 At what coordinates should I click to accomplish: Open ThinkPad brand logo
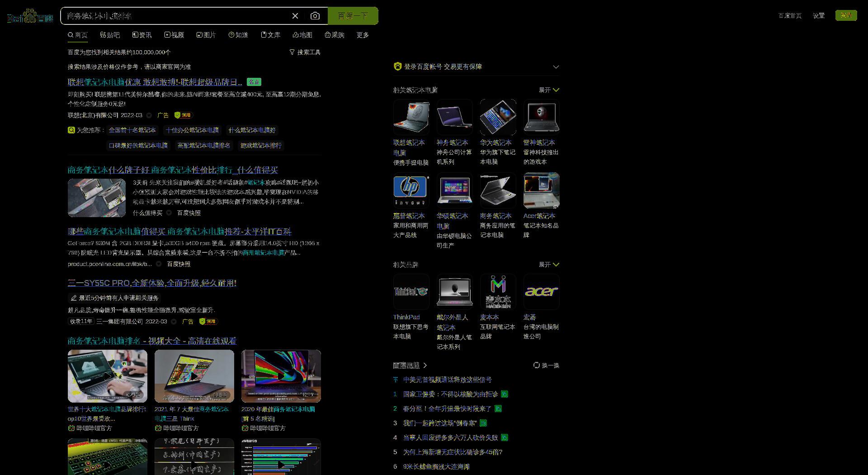[411, 292]
